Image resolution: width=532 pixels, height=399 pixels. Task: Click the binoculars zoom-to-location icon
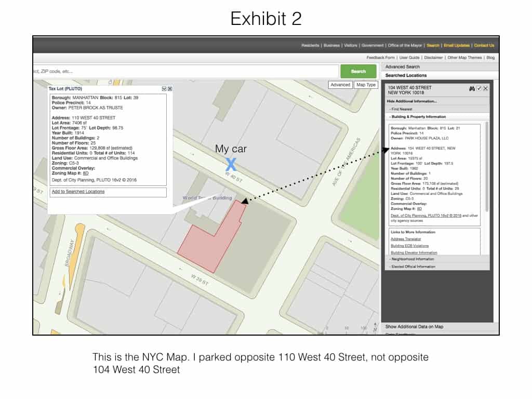[472, 88]
